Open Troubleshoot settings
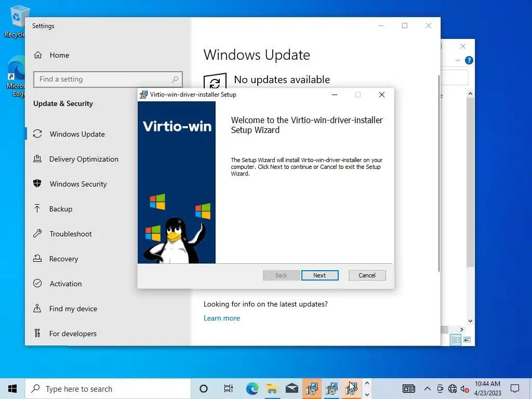Image resolution: width=532 pixels, height=399 pixels. click(x=71, y=234)
